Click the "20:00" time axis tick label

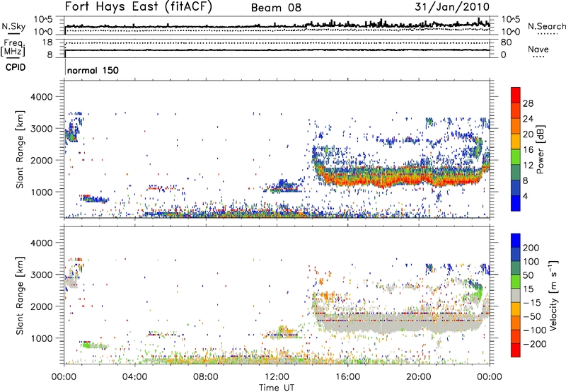click(x=418, y=377)
